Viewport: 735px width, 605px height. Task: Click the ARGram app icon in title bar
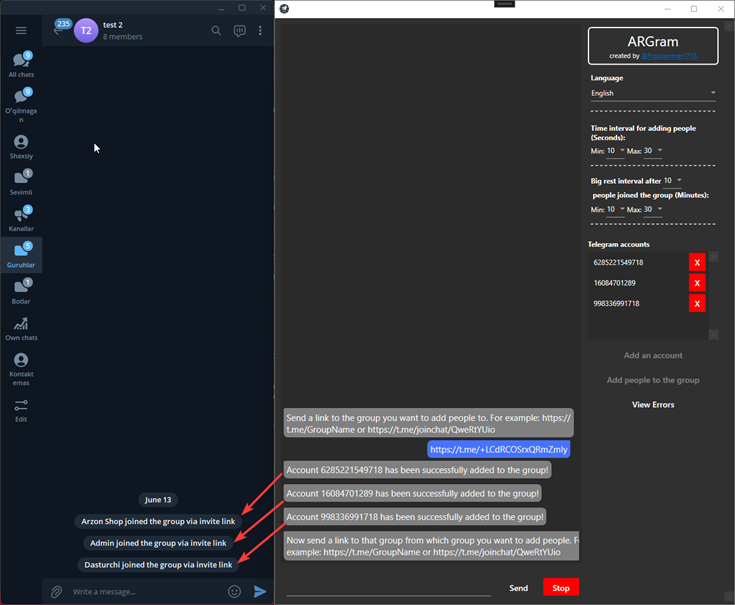point(285,9)
